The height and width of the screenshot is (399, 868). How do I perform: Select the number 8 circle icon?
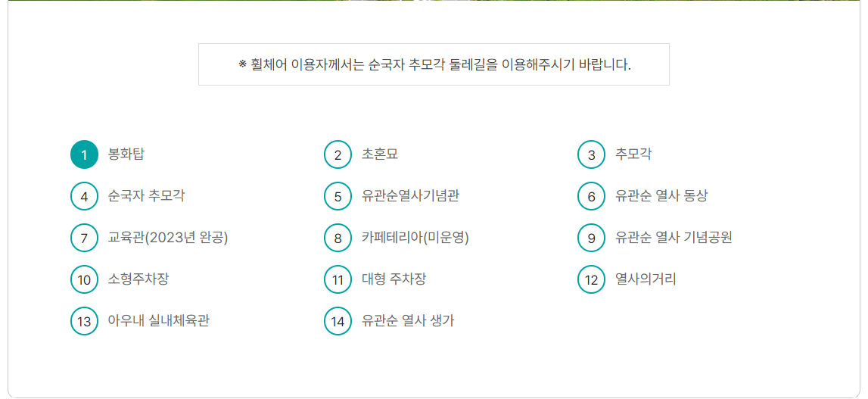(338, 238)
